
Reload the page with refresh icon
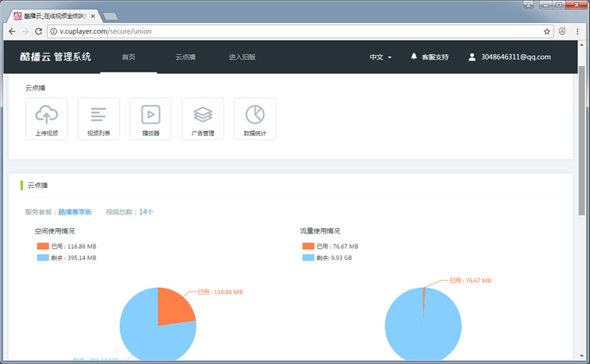click(39, 31)
